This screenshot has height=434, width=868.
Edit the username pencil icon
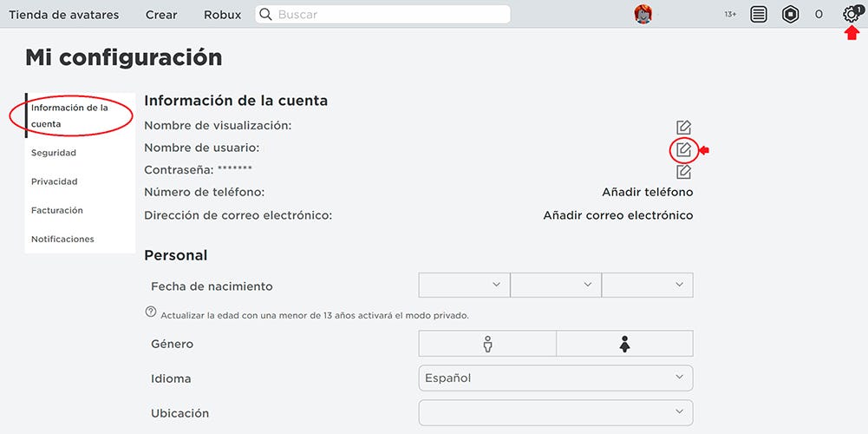(x=683, y=150)
